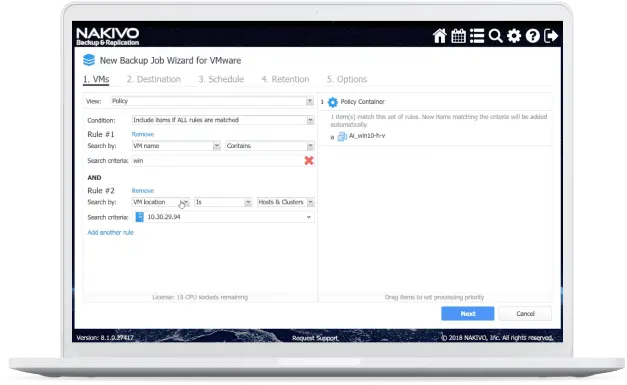Open the calendar icon in header

(458, 36)
